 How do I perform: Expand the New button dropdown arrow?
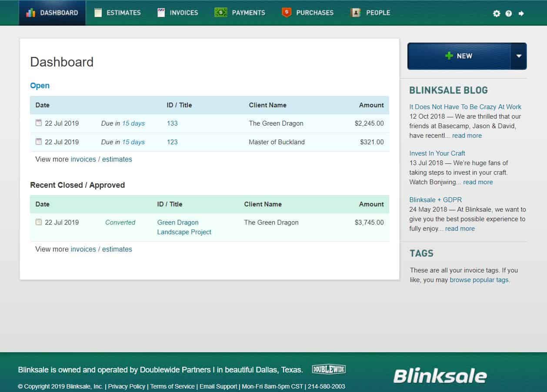pyautogui.click(x=518, y=56)
